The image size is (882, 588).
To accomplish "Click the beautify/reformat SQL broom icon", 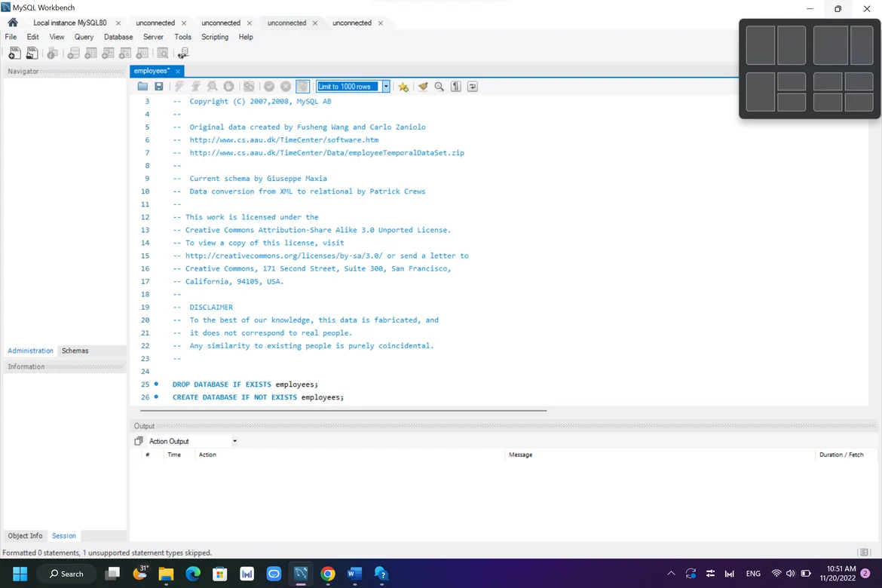I will coord(423,87).
